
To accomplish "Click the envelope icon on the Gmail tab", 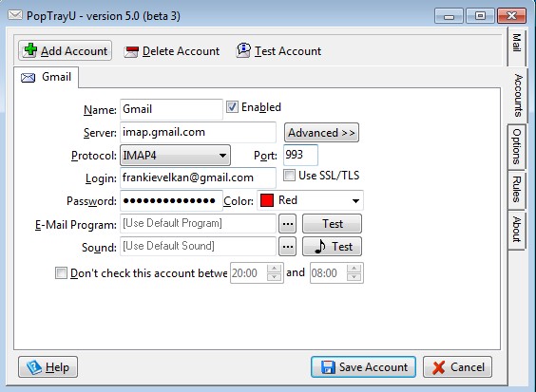I will [28, 78].
